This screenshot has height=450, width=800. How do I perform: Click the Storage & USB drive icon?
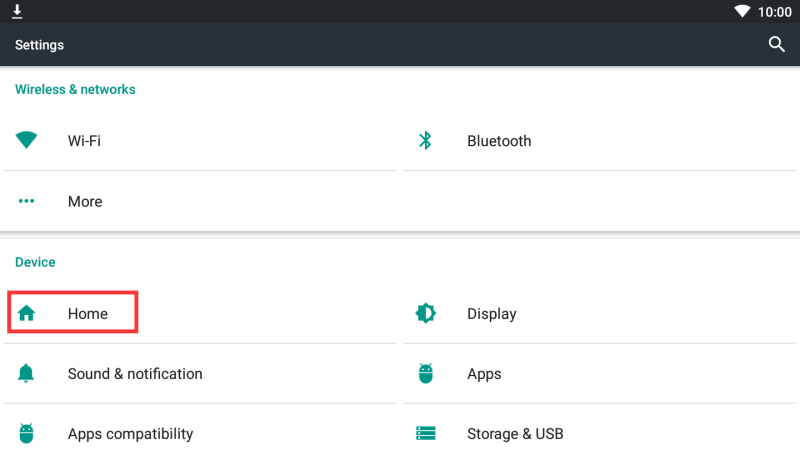tap(426, 434)
